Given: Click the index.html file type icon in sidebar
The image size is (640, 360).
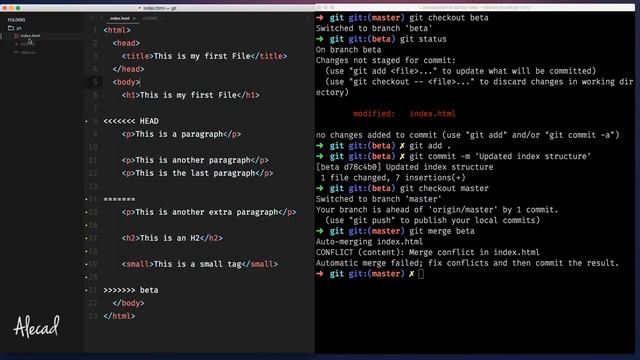Looking at the screenshot, I should point(16,36).
